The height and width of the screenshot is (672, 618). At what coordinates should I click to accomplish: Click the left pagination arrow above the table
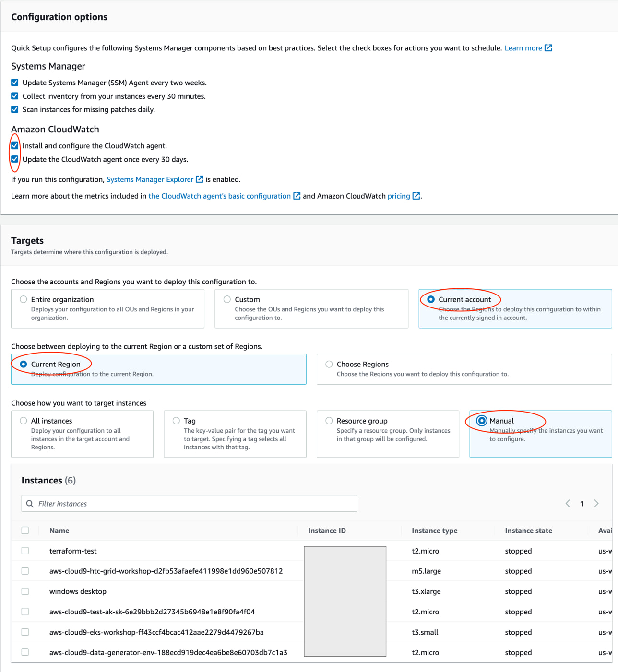[568, 503]
